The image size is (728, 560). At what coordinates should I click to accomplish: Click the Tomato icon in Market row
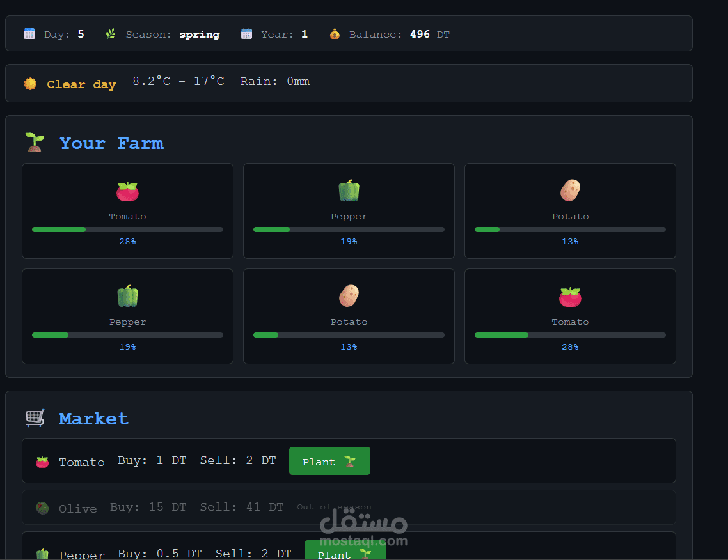coord(42,462)
